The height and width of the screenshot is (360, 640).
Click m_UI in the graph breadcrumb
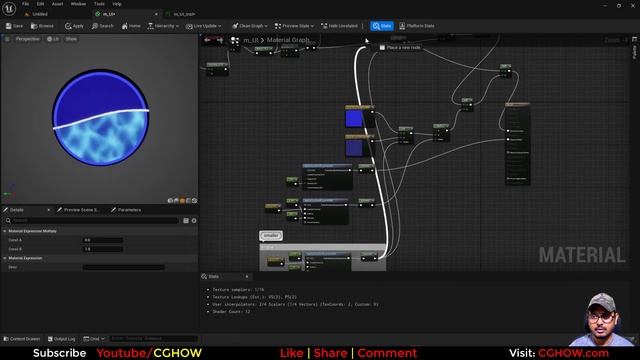tap(251, 40)
